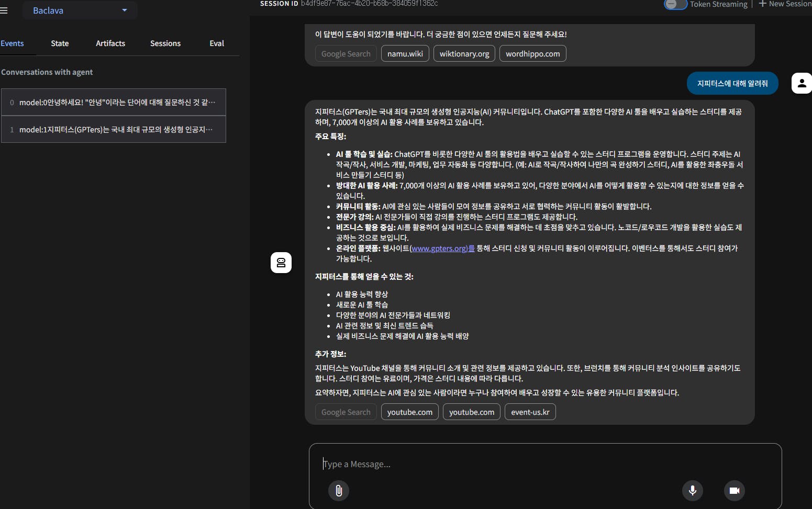
Task: Click the 추가 정보: heading
Action: (330, 354)
